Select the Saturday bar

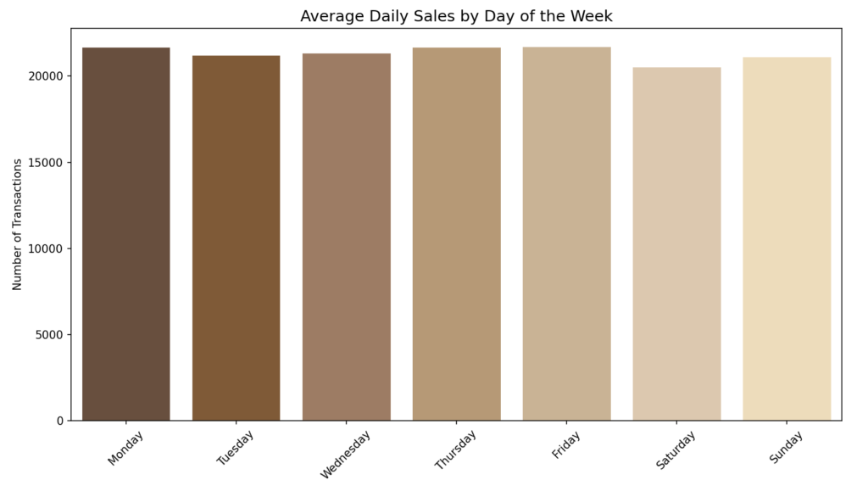coord(676,244)
